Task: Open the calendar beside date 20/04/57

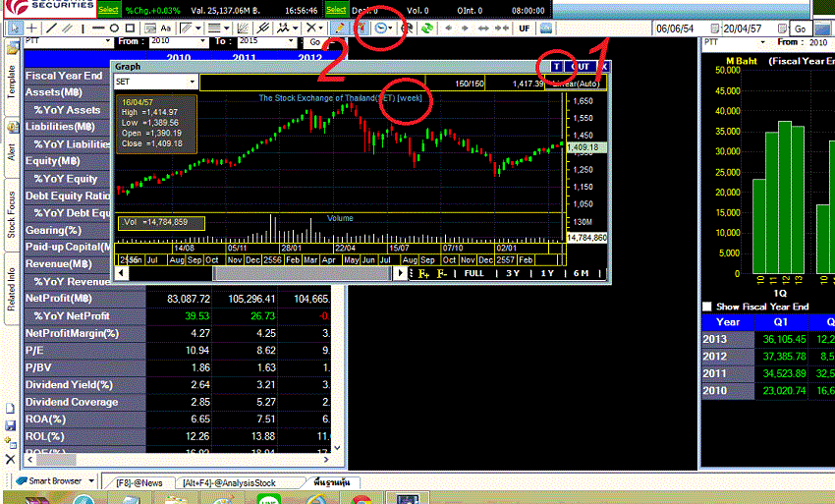Action: 781,28
